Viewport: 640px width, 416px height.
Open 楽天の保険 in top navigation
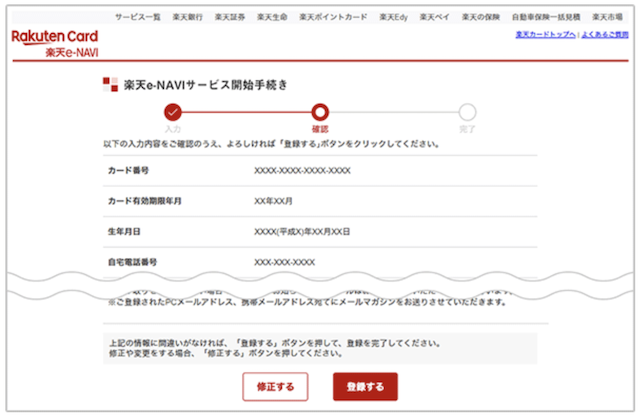click(x=481, y=17)
